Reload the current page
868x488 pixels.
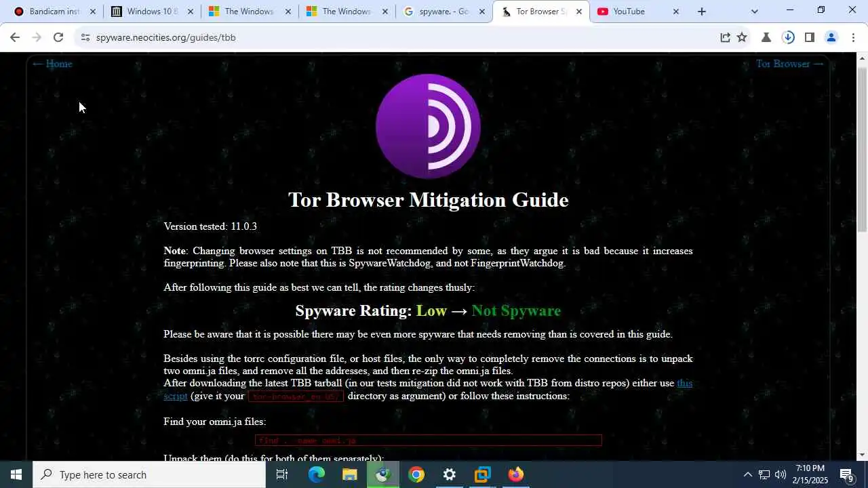point(58,37)
